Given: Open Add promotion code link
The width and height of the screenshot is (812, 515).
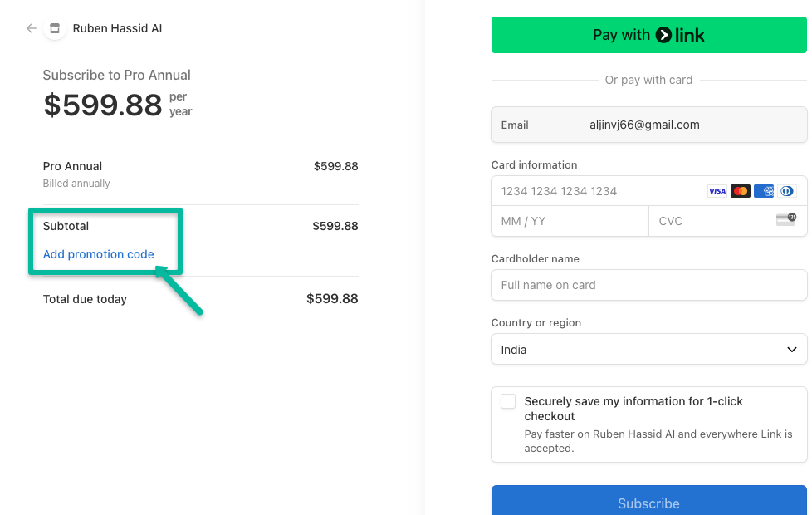Looking at the screenshot, I should click(98, 254).
